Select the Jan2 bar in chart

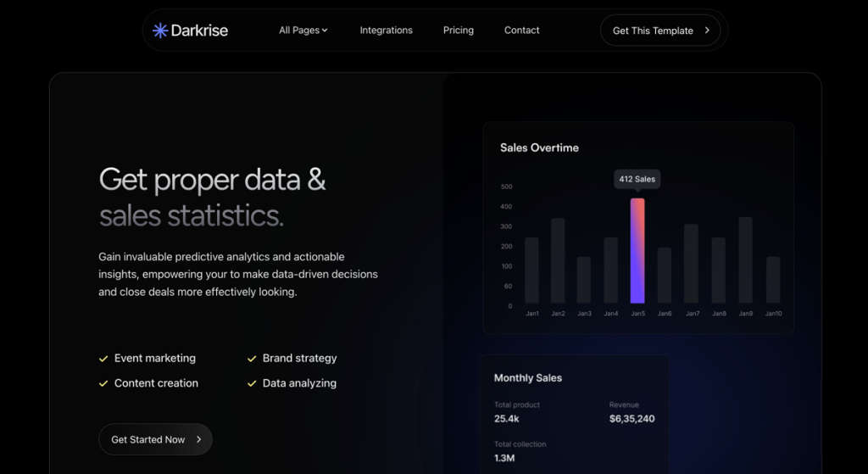558,260
